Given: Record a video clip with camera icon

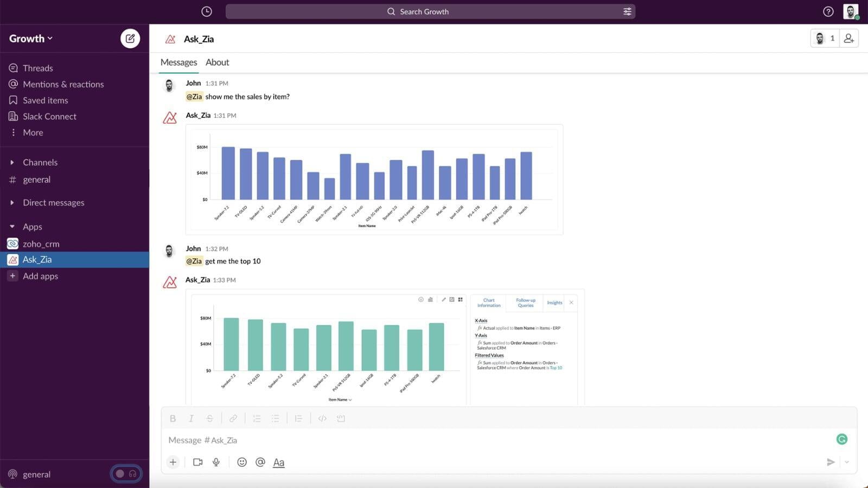Looking at the screenshot, I should click(x=197, y=462).
